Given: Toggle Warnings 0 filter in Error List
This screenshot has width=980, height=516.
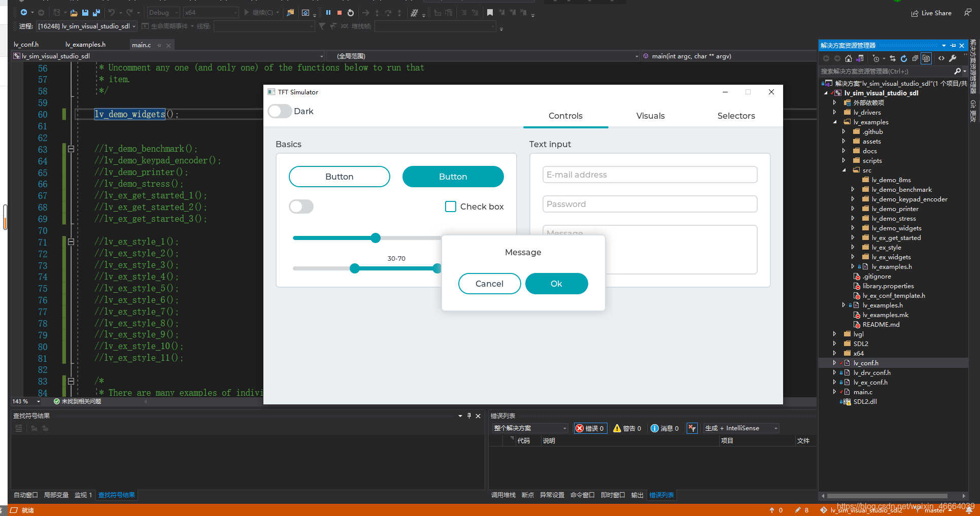Looking at the screenshot, I should (x=627, y=428).
